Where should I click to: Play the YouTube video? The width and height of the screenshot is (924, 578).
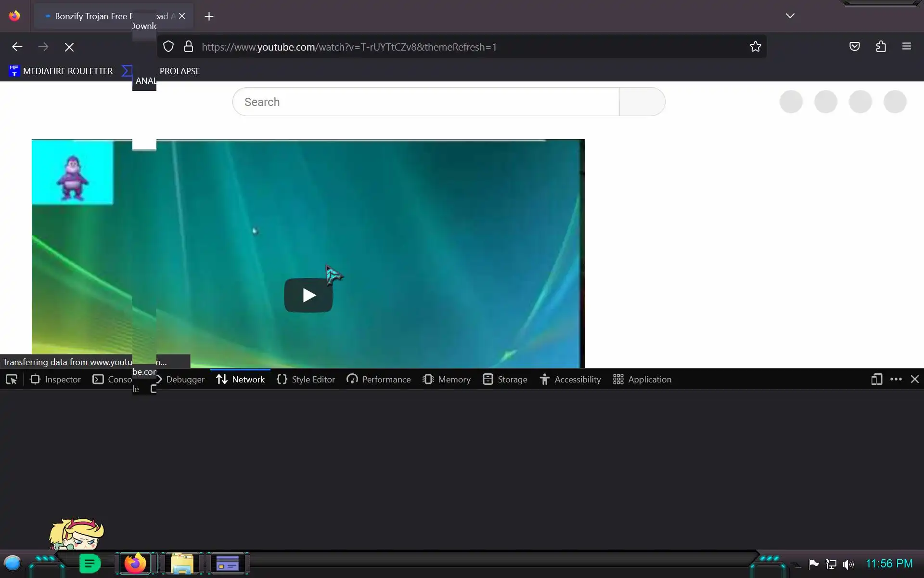[308, 295]
